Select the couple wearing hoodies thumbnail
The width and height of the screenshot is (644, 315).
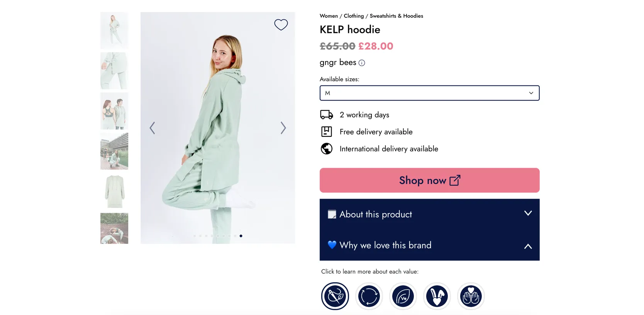[x=114, y=111]
